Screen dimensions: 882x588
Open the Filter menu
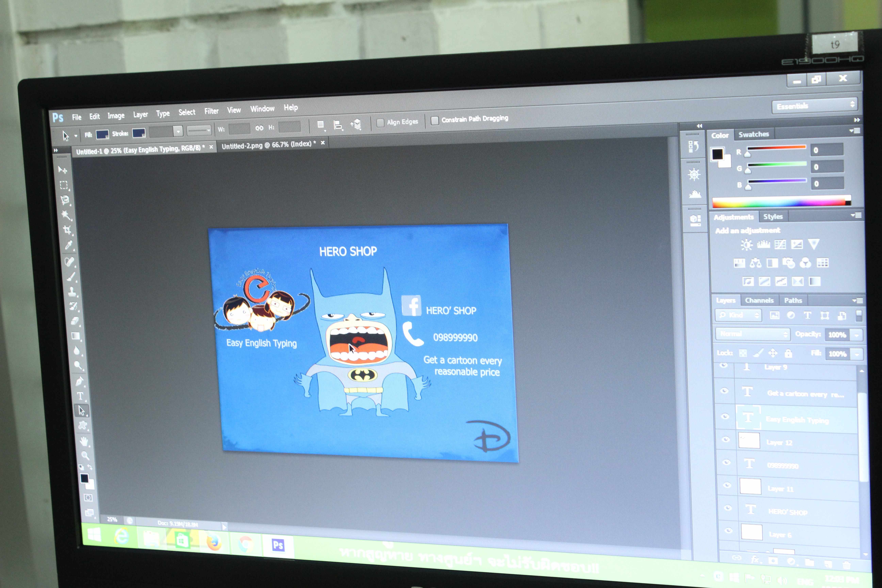[211, 111]
